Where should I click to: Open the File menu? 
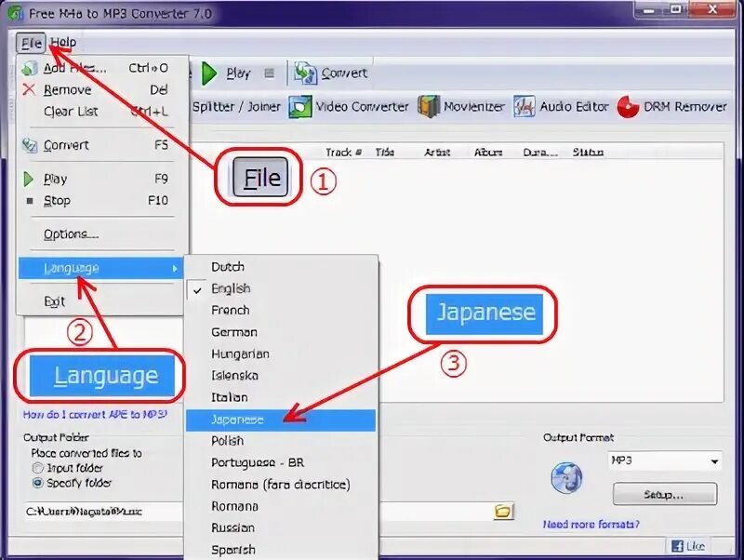tap(31, 43)
